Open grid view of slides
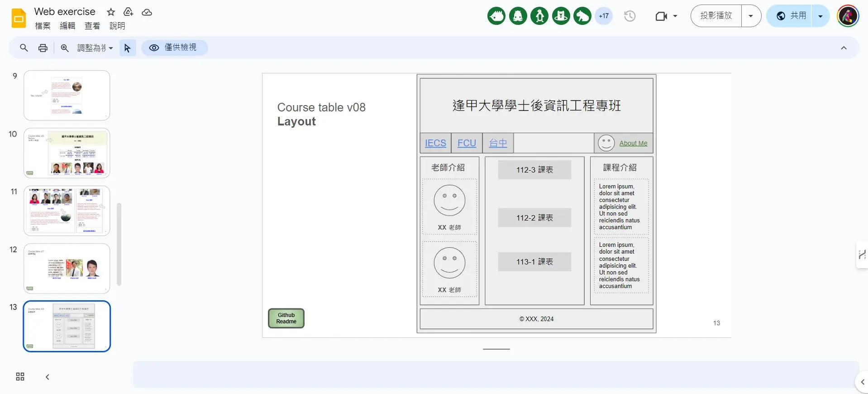This screenshot has width=868, height=394. tap(20, 377)
